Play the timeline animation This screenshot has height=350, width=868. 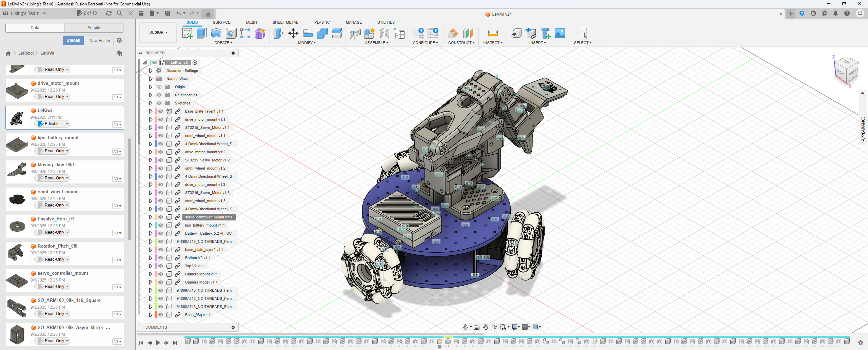point(158,343)
